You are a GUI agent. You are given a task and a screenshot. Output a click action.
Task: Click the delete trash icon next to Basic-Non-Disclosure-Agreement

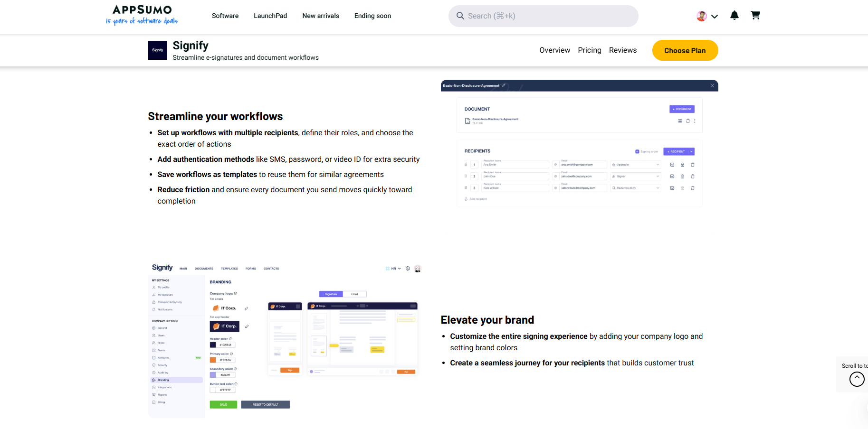coord(687,121)
